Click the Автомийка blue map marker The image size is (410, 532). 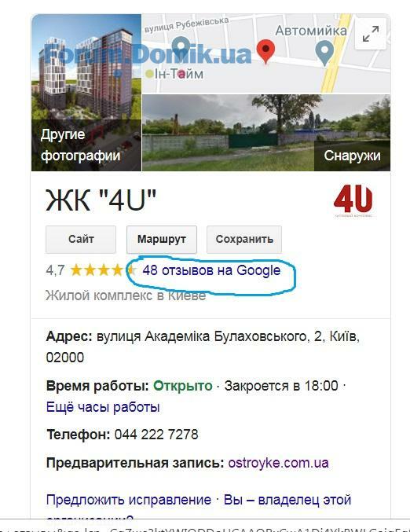pyautogui.click(x=324, y=53)
